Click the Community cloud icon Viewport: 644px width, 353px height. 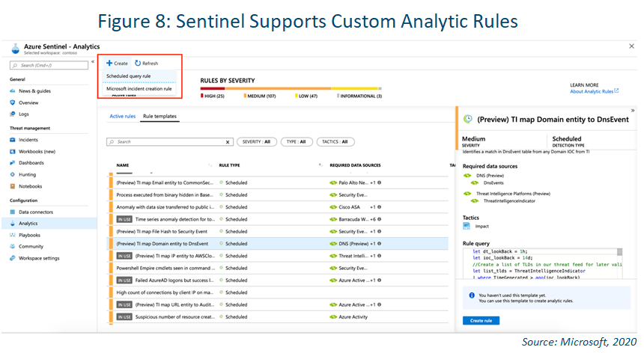(x=12, y=246)
